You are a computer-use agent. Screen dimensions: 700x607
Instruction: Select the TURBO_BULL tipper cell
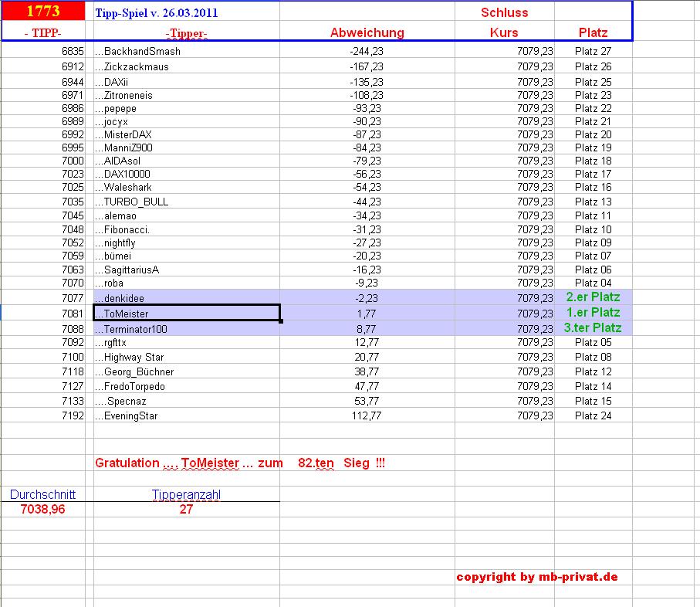click(x=187, y=202)
